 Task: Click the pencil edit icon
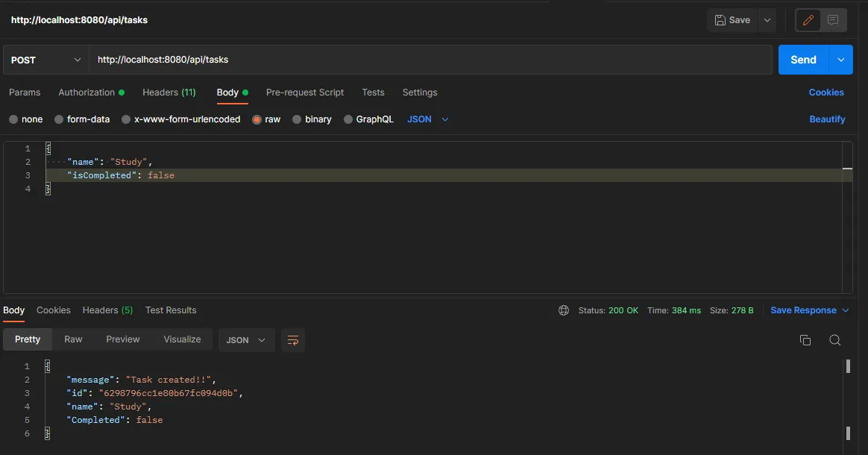coord(808,20)
